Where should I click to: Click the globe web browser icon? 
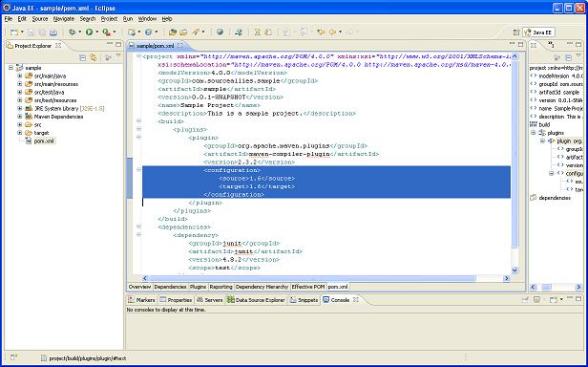[x=220, y=32]
